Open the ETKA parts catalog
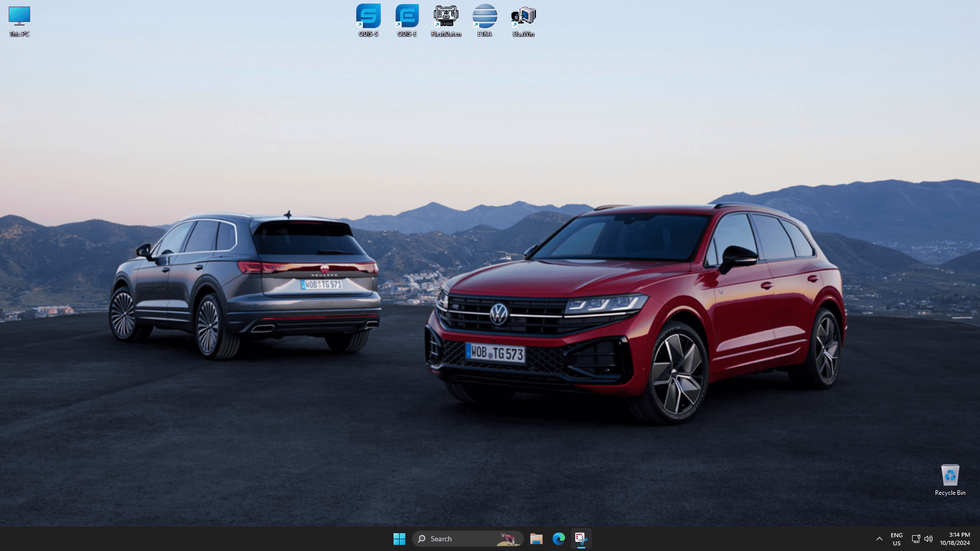 tap(484, 15)
